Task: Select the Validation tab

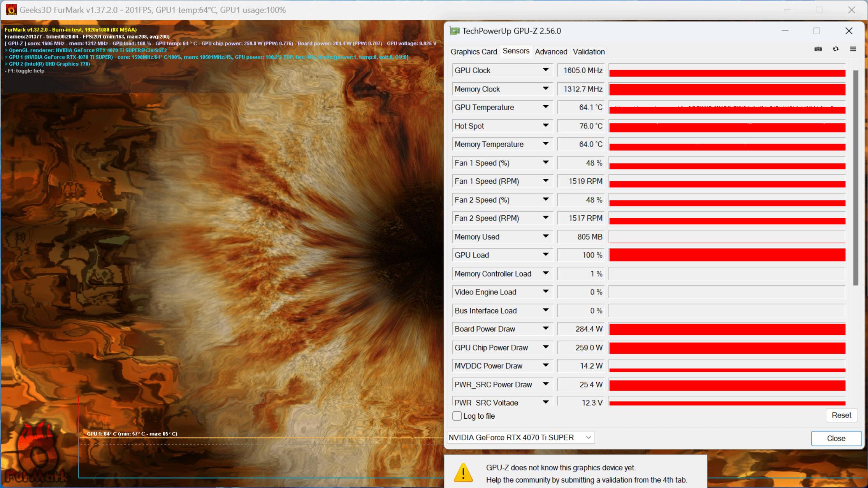Action: point(588,51)
